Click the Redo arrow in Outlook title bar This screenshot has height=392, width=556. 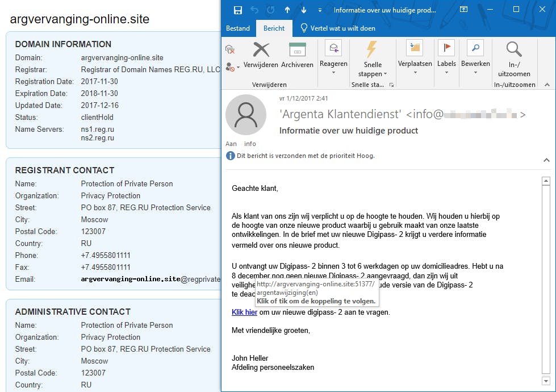click(x=270, y=10)
